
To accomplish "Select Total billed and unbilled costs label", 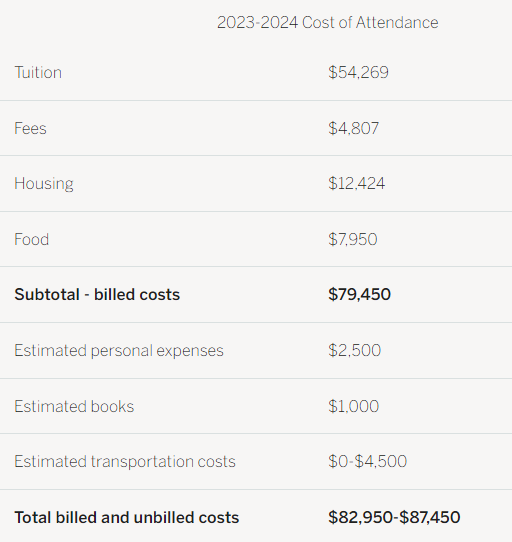I will [127, 517].
